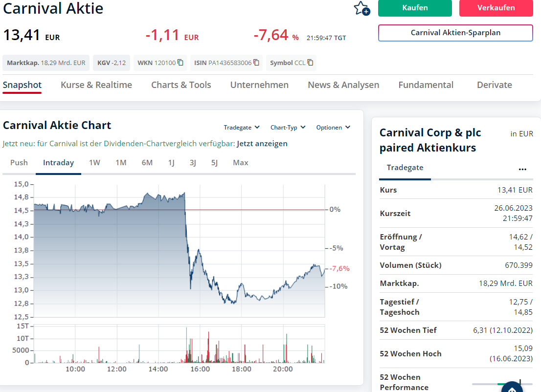The width and height of the screenshot is (541, 392).
Task: Expand the Tradegate exchange dropdown
Action: point(242,128)
